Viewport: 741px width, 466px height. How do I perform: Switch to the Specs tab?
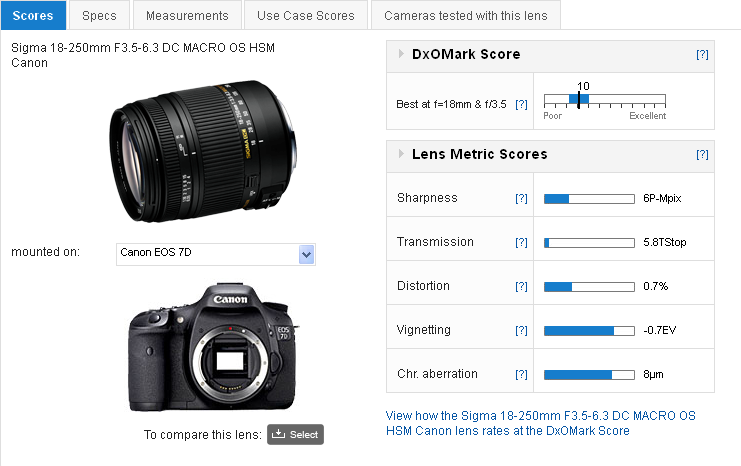click(99, 16)
